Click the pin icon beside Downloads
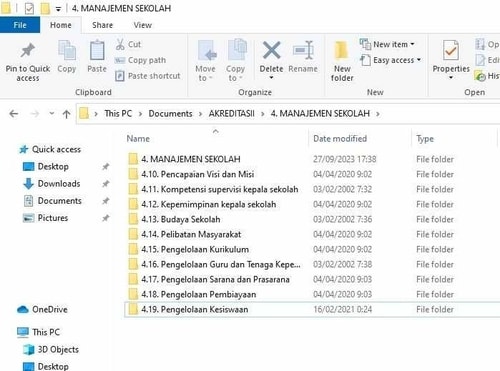 tap(106, 184)
